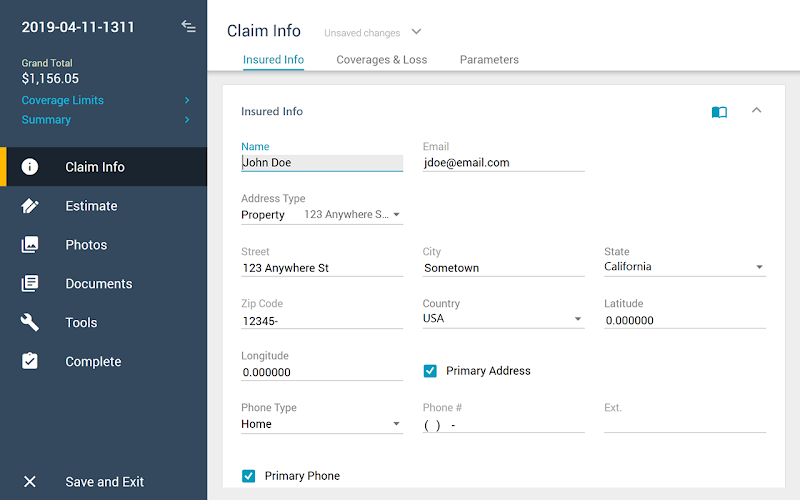Image resolution: width=800 pixels, height=500 pixels.
Task: Open the Phone Type dropdown
Action: point(322,424)
